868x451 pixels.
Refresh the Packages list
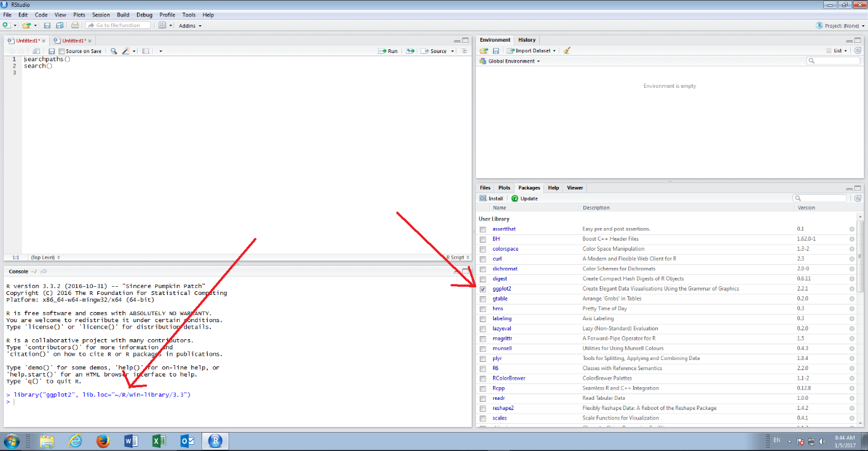click(857, 198)
